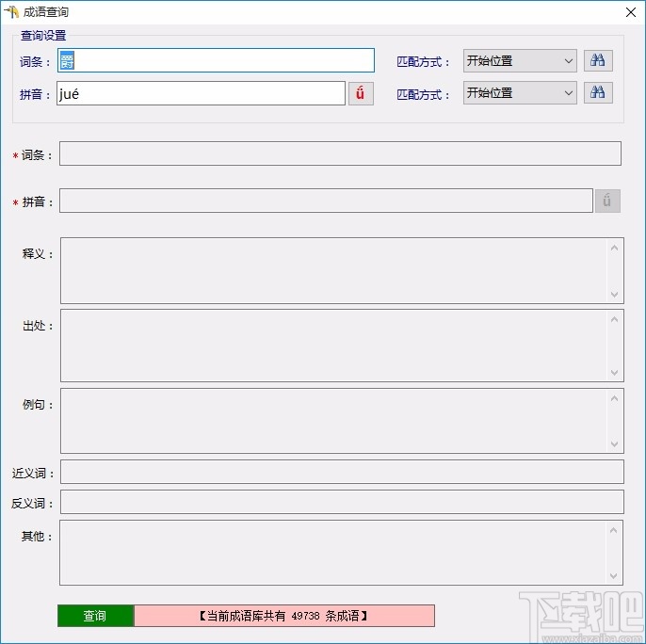Click the starred 拼音 result field
Screen dimensions: 646x644
[326, 201]
